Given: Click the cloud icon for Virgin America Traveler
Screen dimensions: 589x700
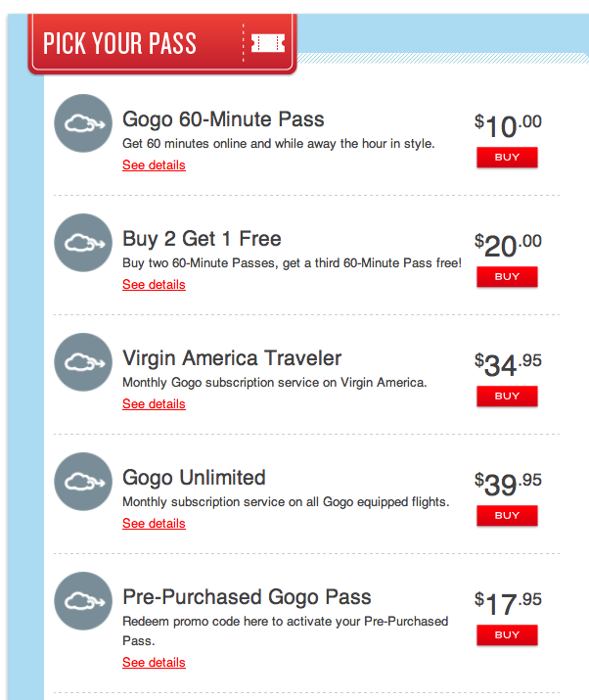Looking at the screenshot, I should 83,362.
